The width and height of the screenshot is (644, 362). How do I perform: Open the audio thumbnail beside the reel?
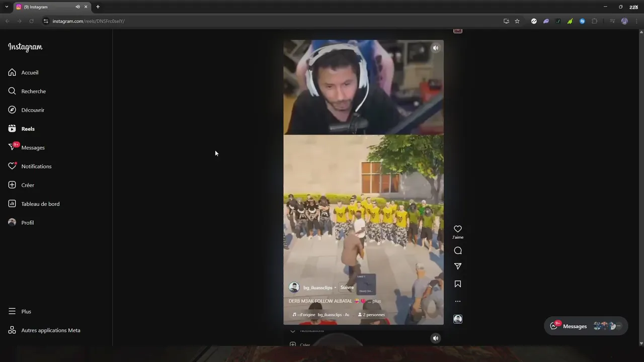coord(458,319)
